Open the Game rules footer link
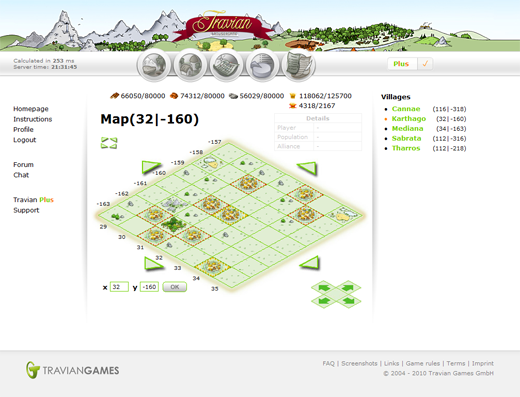The height and width of the screenshot is (397, 520). [x=423, y=363]
